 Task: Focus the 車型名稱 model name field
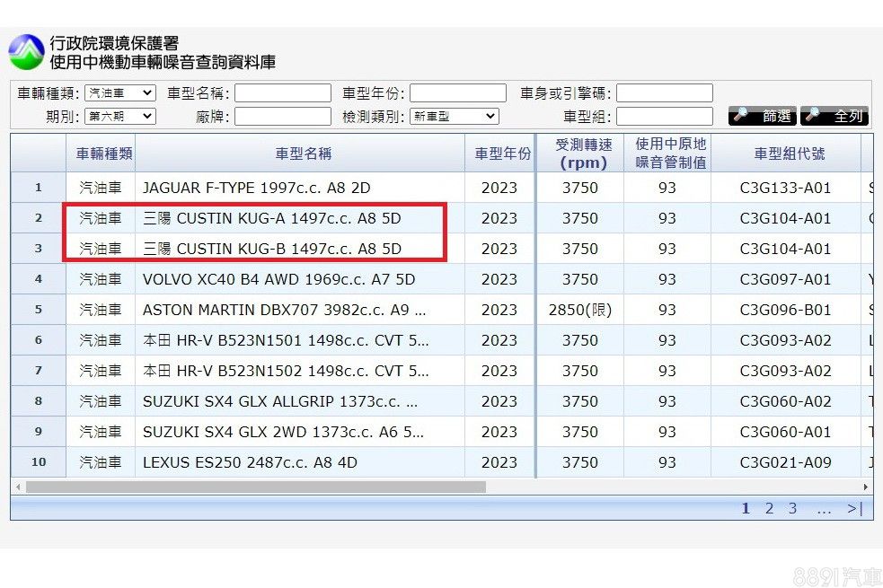[x=283, y=93]
